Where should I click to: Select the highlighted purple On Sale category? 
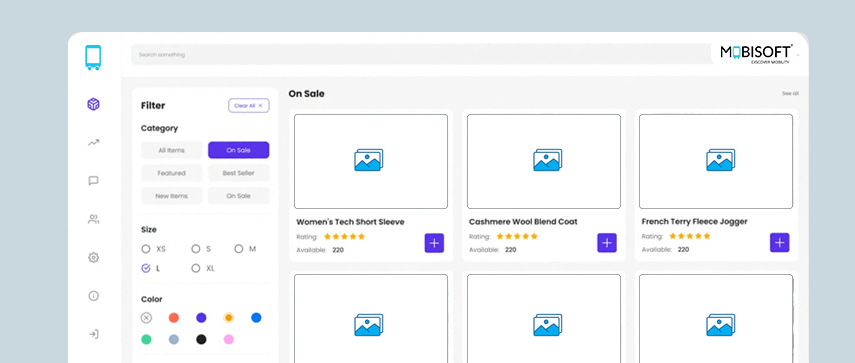(x=238, y=150)
